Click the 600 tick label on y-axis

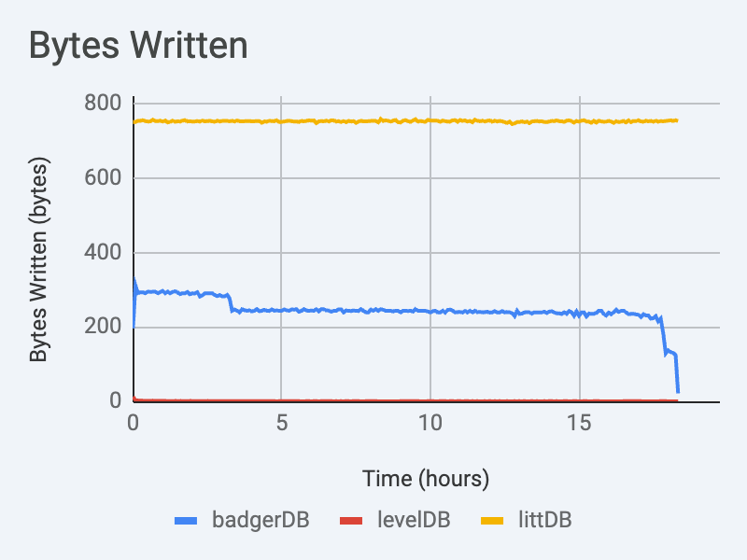coord(104,177)
